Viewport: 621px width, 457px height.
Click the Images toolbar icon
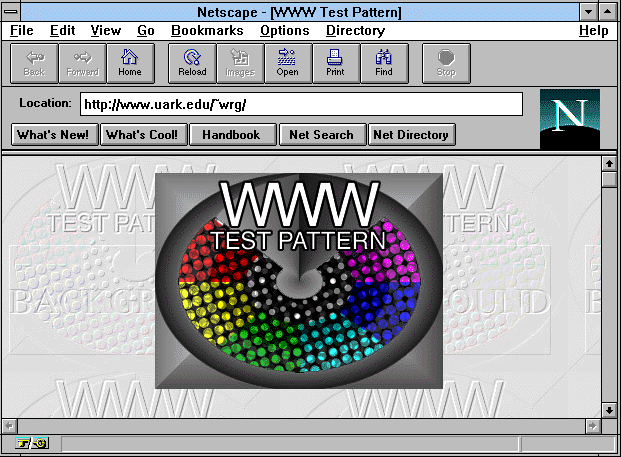coord(240,62)
